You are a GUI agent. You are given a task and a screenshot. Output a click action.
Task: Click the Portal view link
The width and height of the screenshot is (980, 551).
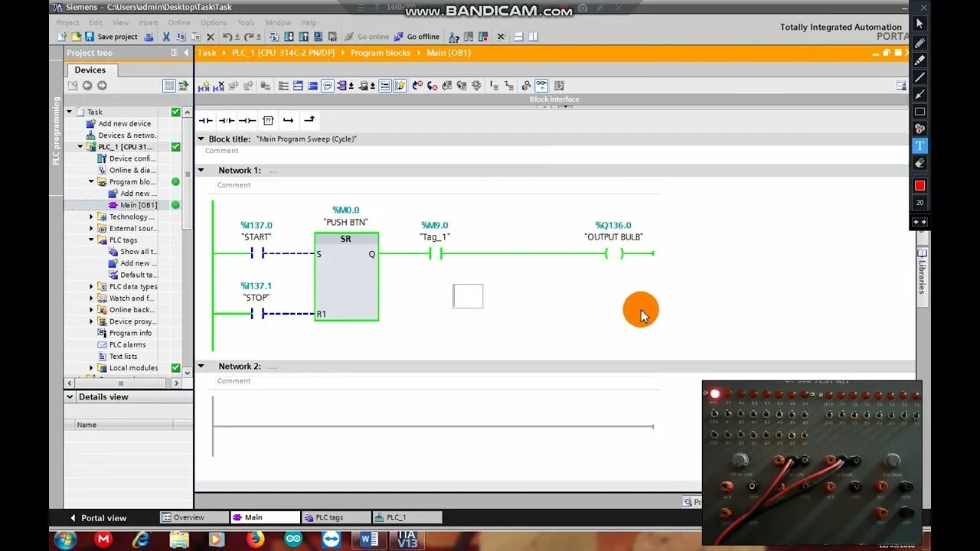[98, 518]
